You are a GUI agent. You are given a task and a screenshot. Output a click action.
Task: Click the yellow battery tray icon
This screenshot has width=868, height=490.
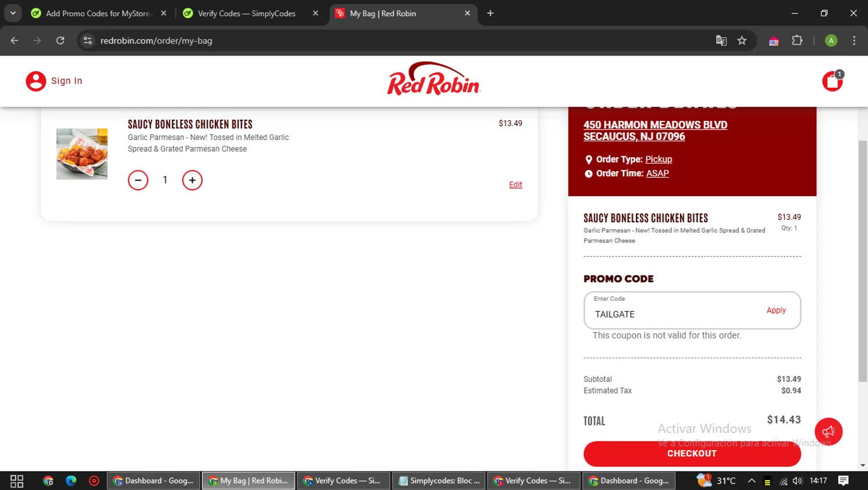click(767, 481)
